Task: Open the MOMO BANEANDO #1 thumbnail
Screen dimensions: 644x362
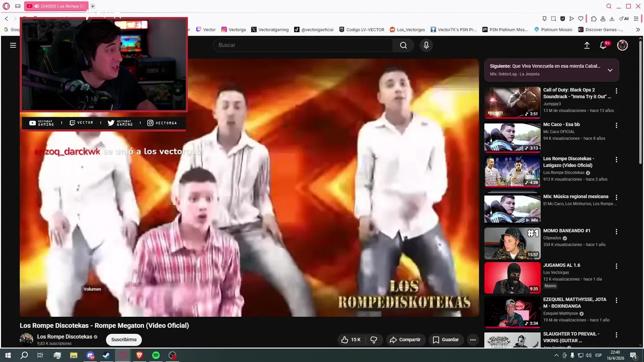Action: coord(512,243)
